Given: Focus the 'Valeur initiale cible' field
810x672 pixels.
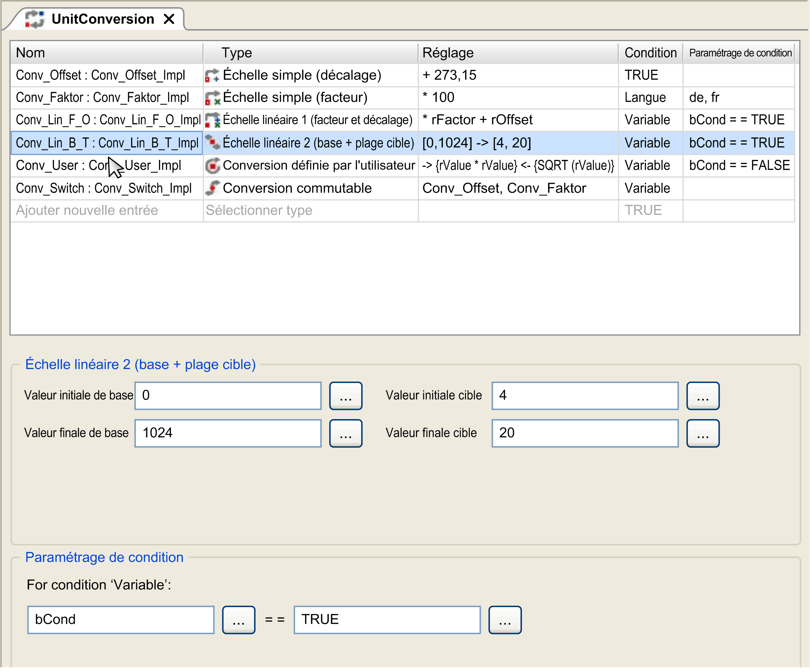Looking at the screenshot, I should tap(585, 396).
